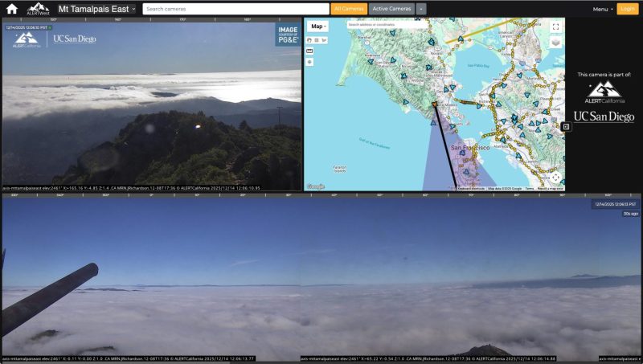Expand the dropdown next to Active Cameras

point(422,9)
